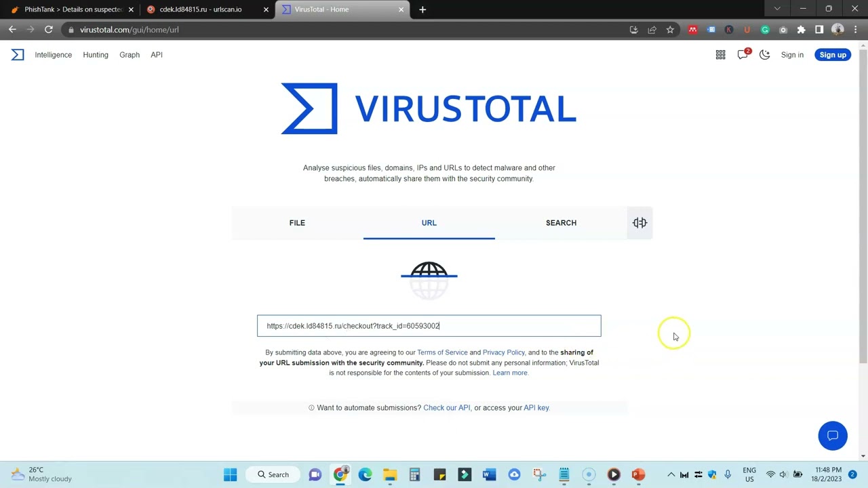
Task: Open the VirusTotal apps grid menu
Action: (720, 55)
